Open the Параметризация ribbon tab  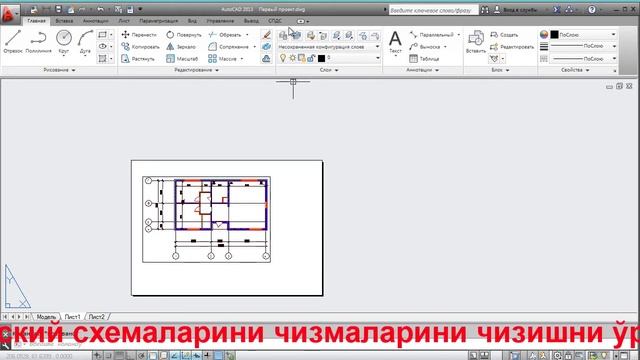(x=158, y=21)
